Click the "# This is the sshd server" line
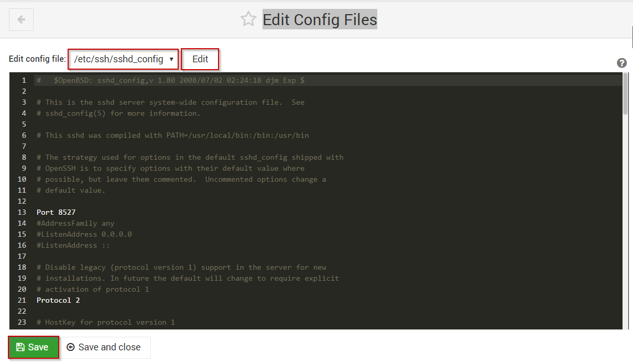The height and width of the screenshot is (364, 633). (170, 102)
